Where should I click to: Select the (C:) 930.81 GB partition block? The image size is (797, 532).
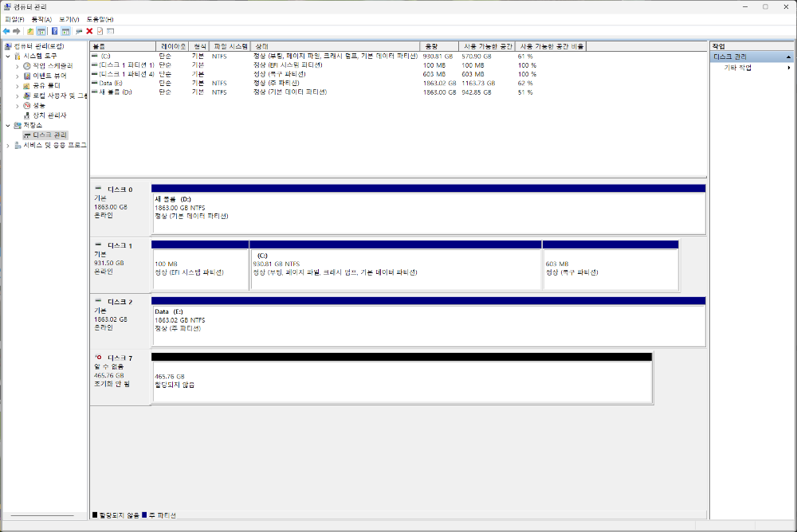[x=395, y=266]
